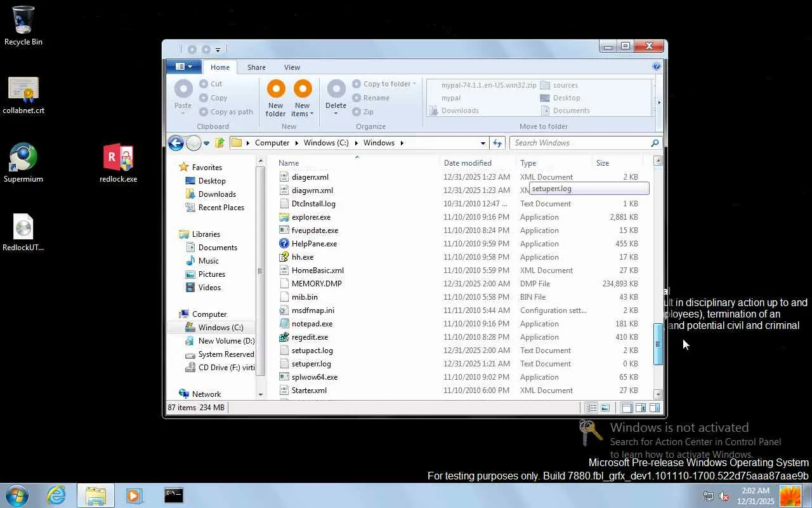Click the Windows (C:) breadcrumb segment

(326, 143)
